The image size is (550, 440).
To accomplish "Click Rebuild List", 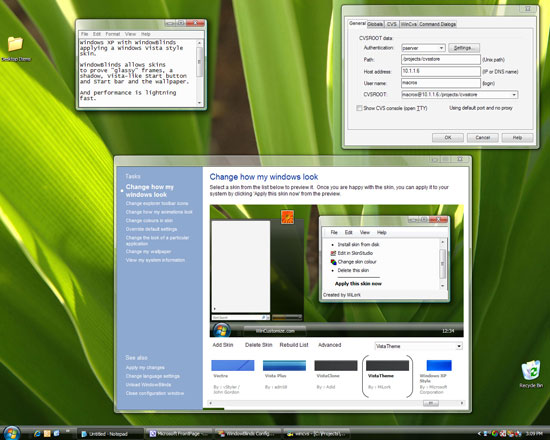I will 294,345.
